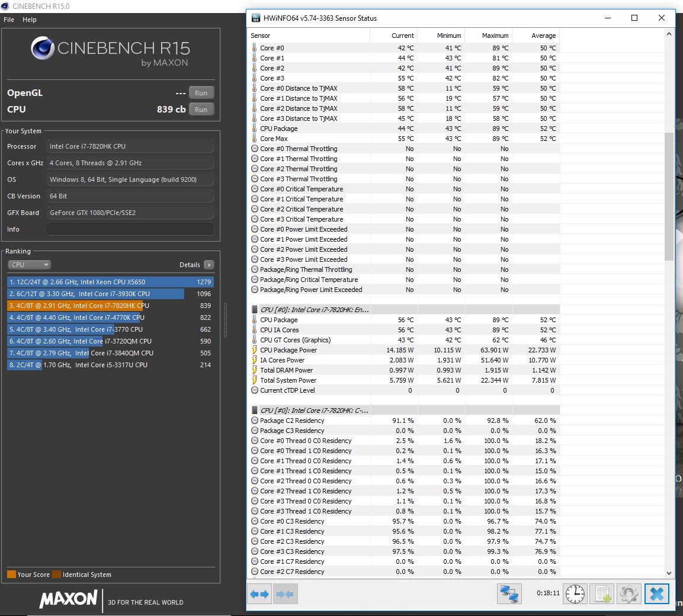Select the 'Core #2 Critical Temperature' sensor row

(404, 208)
